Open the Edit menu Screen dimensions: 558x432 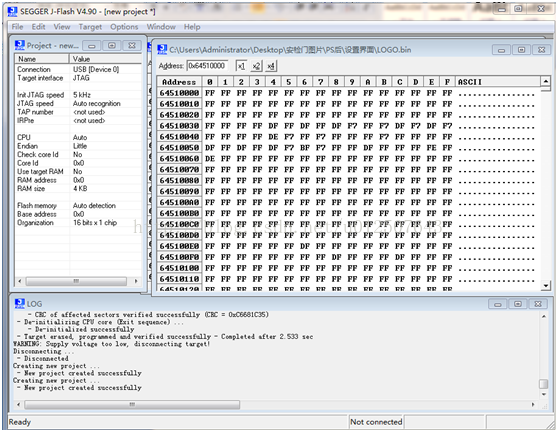pos(38,27)
